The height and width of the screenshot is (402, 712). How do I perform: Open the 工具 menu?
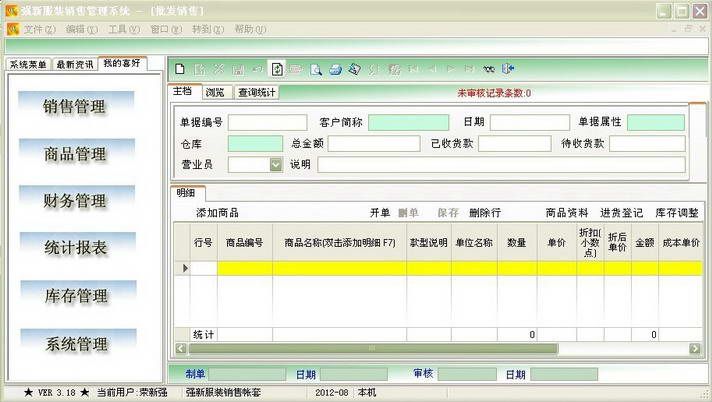(x=124, y=30)
